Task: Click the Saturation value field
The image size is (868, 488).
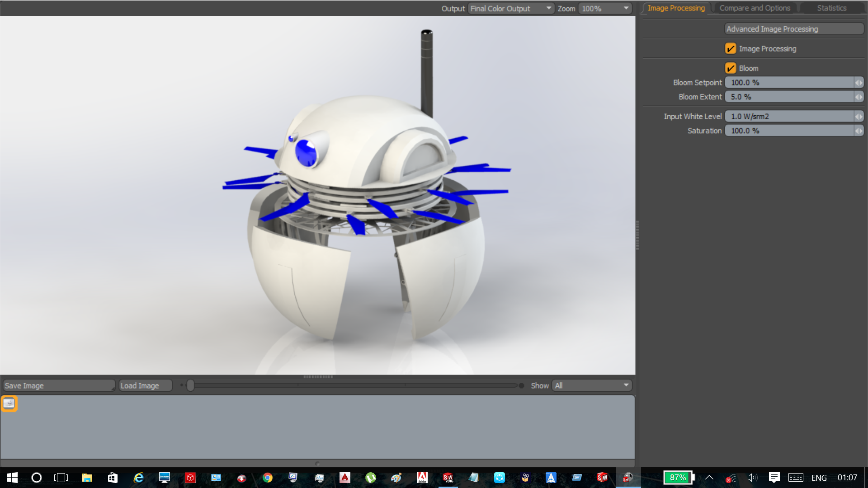Action: point(789,131)
